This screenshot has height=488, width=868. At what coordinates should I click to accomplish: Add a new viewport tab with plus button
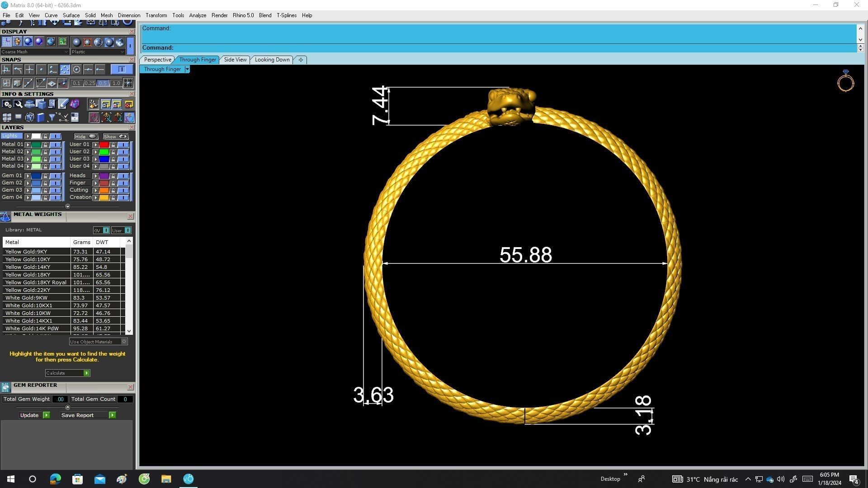coord(301,60)
